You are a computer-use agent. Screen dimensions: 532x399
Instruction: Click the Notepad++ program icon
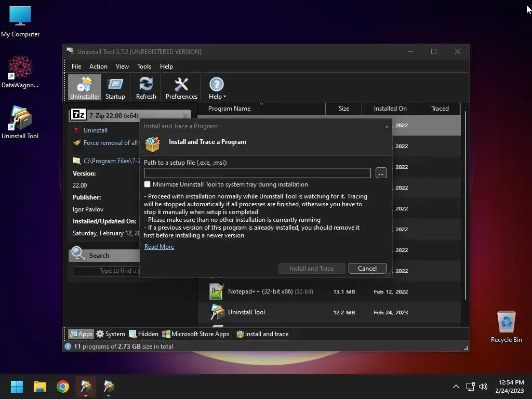click(x=217, y=291)
